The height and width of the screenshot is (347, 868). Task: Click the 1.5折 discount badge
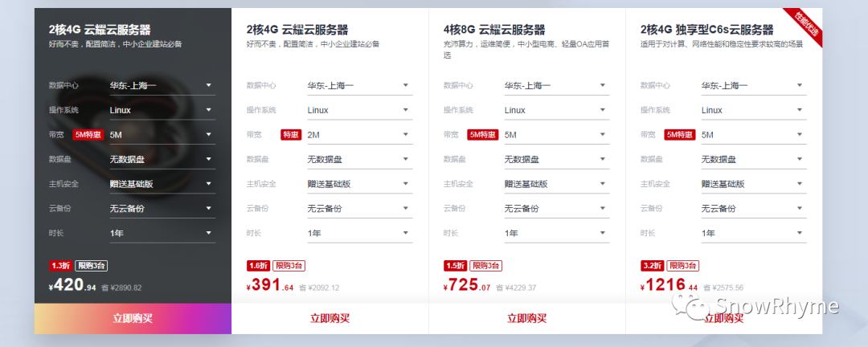[x=455, y=266]
